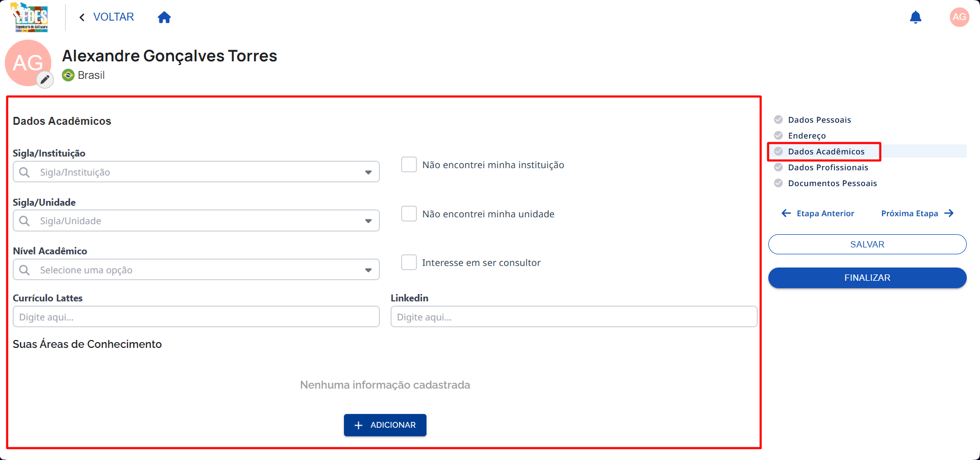Click the check icon beside Dados Acadêmicos
This screenshot has height=460, width=980.
tap(778, 151)
